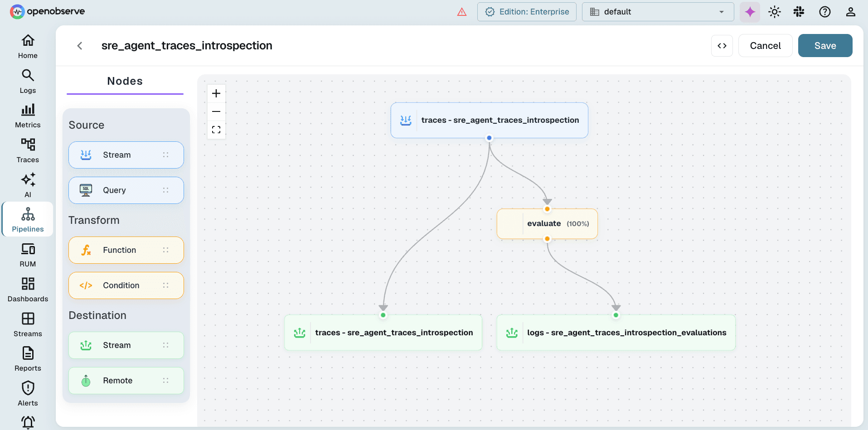Click the Transform section heading
The height and width of the screenshot is (430, 868).
coord(94,220)
